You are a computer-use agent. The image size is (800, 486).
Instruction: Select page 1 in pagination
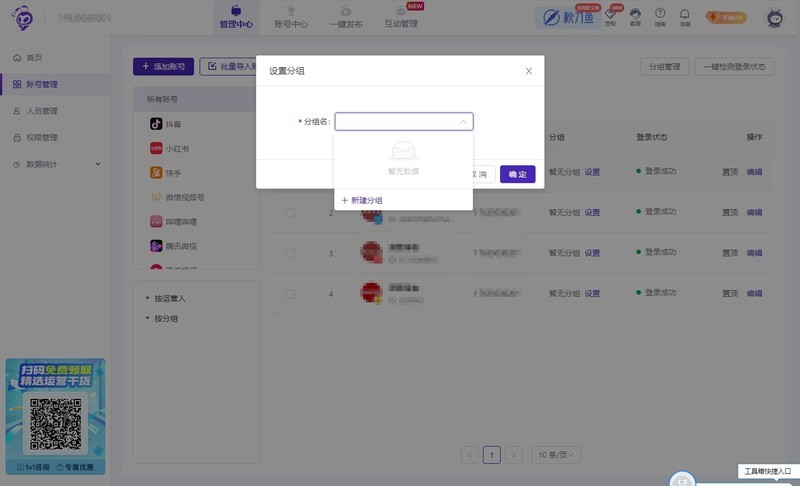click(x=492, y=455)
